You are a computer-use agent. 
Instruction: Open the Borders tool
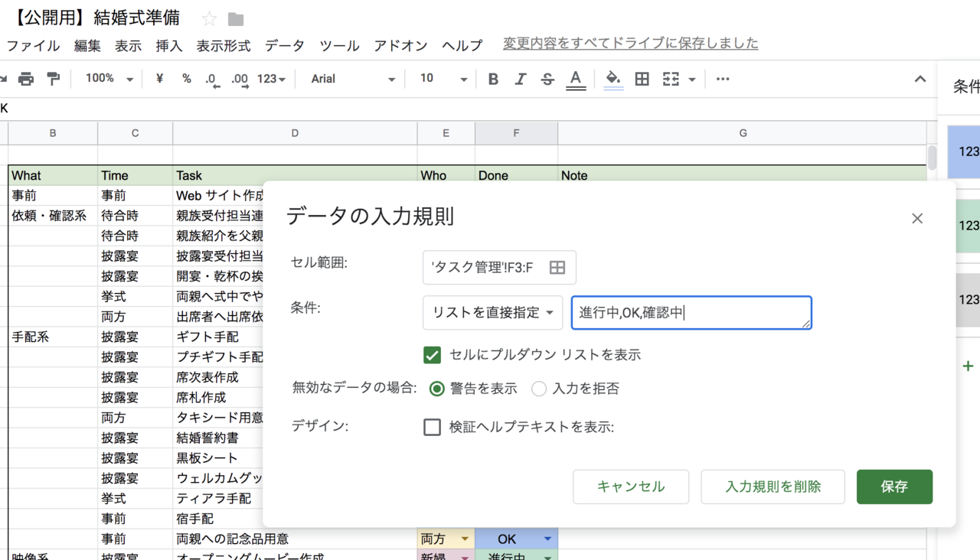tap(642, 79)
